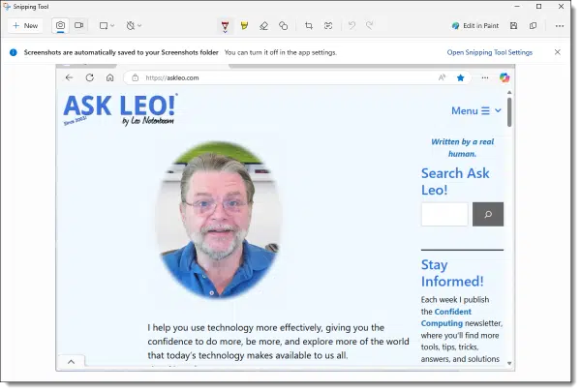Expand the delay timer dropdown
Screen dimensions: 581x392
135,26
